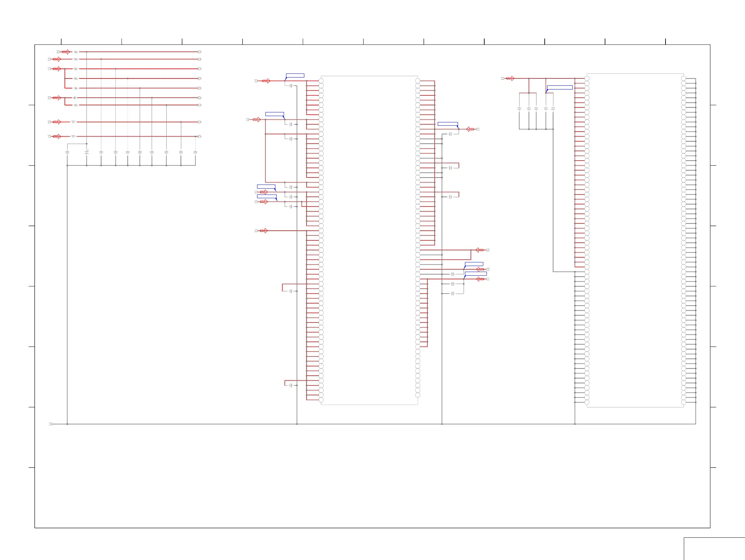The height and width of the screenshot is (560, 745).
Task: Select the red arrow beside the uppermost right-side callout
Action: pyautogui.click(x=470, y=129)
